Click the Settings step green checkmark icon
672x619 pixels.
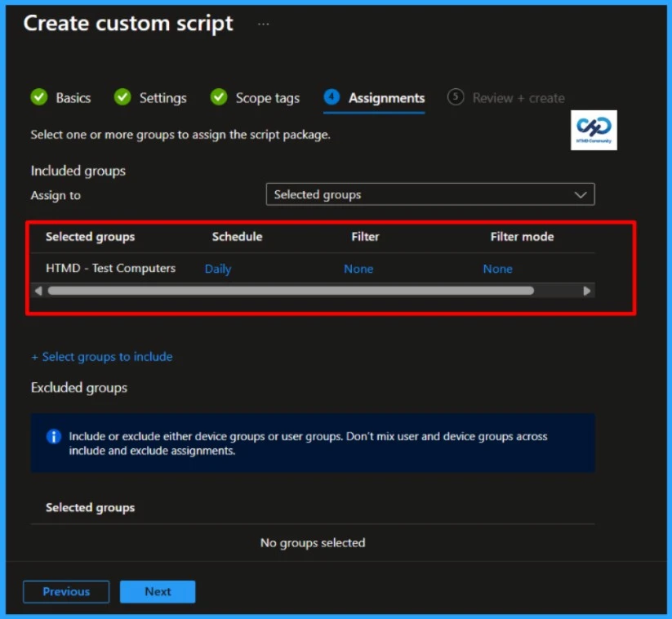(122, 97)
